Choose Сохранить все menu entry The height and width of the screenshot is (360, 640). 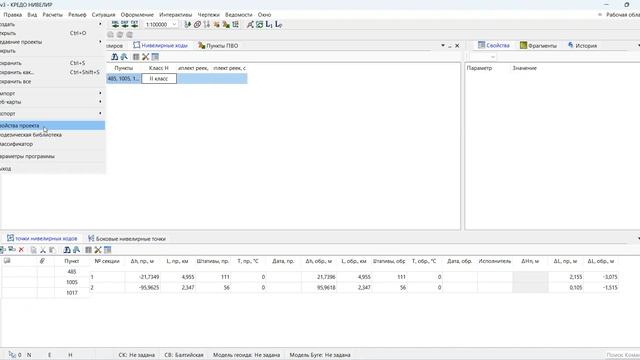pos(52,82)
